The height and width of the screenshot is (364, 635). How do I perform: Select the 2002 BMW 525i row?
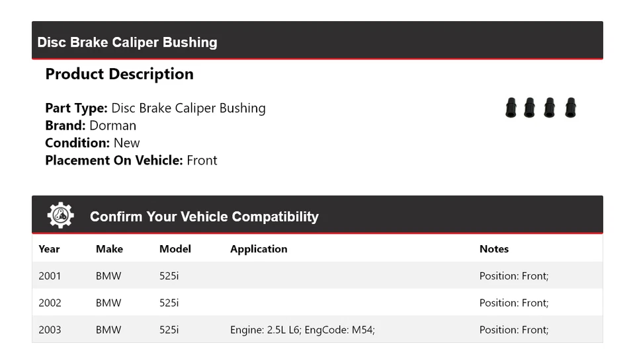(x=317, y=303)
